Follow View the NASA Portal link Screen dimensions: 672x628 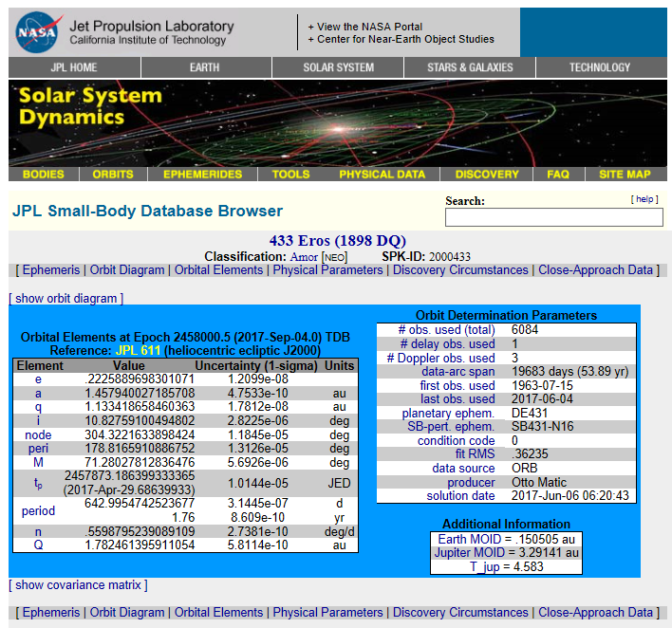(365, 27)
